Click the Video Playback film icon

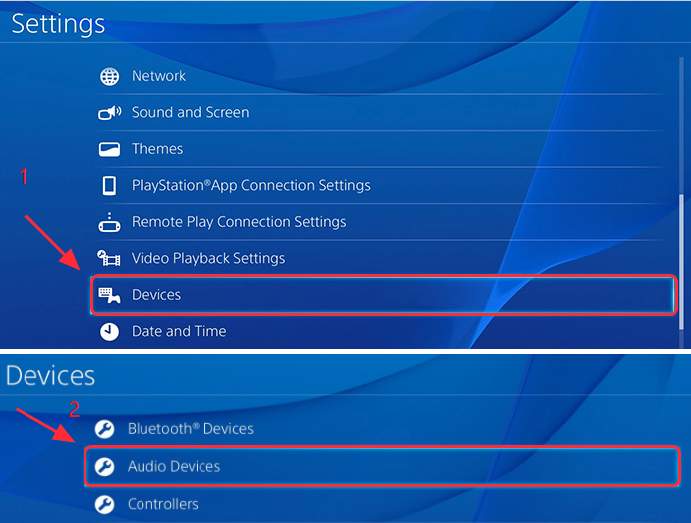(x=108, y=258)
